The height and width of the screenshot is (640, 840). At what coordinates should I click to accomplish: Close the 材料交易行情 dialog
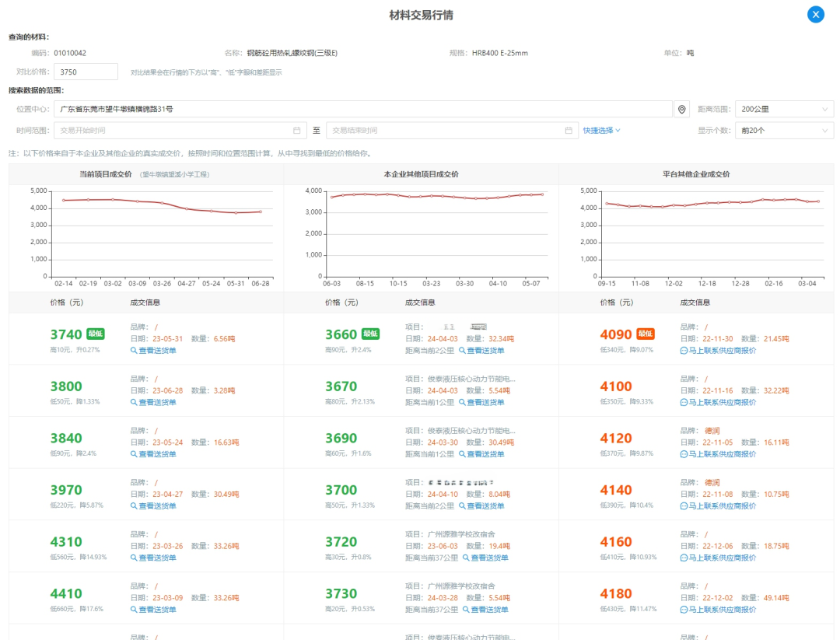pyautogui.click(x=815, y=14)
